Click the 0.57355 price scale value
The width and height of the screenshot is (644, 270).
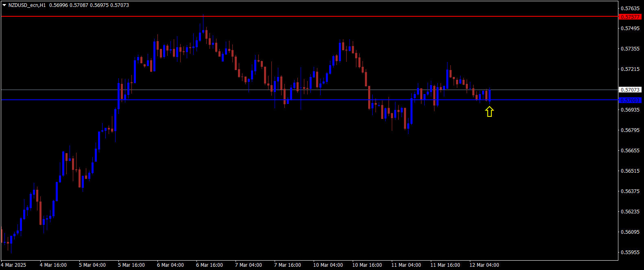pyautogui.click(x=630, y=49)
